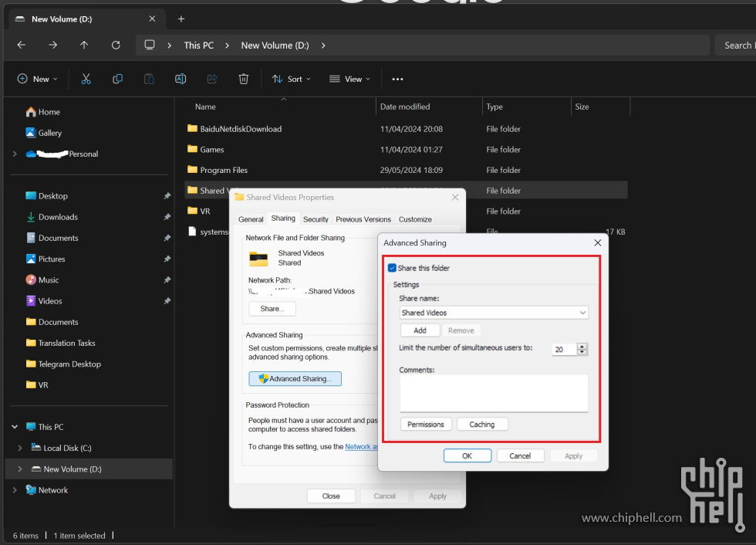Open the New item dropdown
Viewport: 756px width, 545px height.
[x=37, y=79]
